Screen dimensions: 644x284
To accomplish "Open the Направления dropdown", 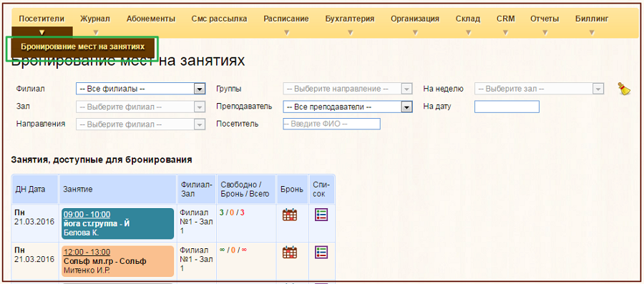I will pos(141,124).
